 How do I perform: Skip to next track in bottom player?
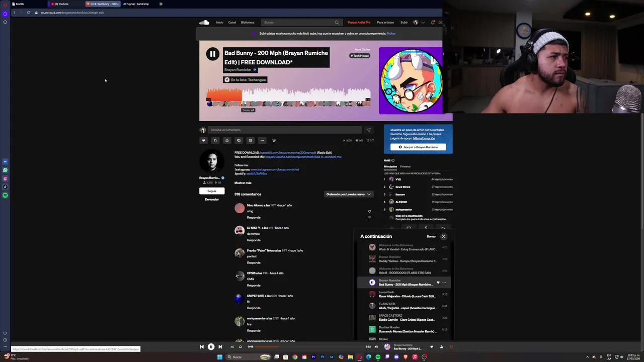(x=220, y=346)
